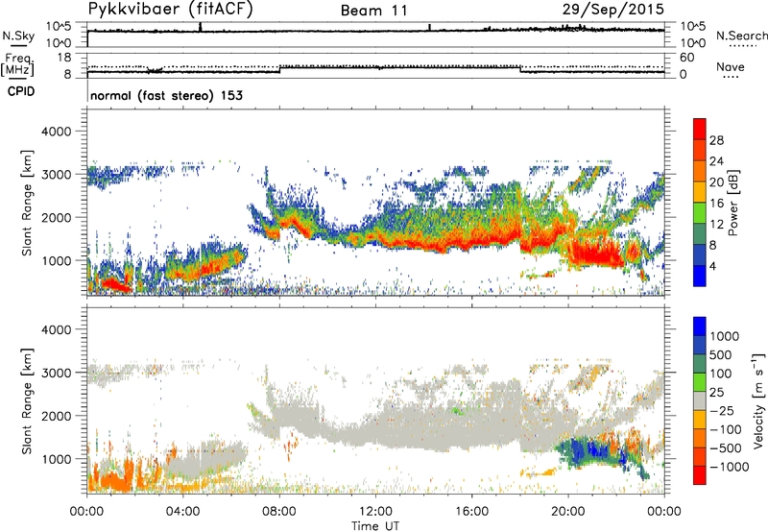Click the 08:00 time tick label
The image size is (768, 532).
tap(279, 512)
